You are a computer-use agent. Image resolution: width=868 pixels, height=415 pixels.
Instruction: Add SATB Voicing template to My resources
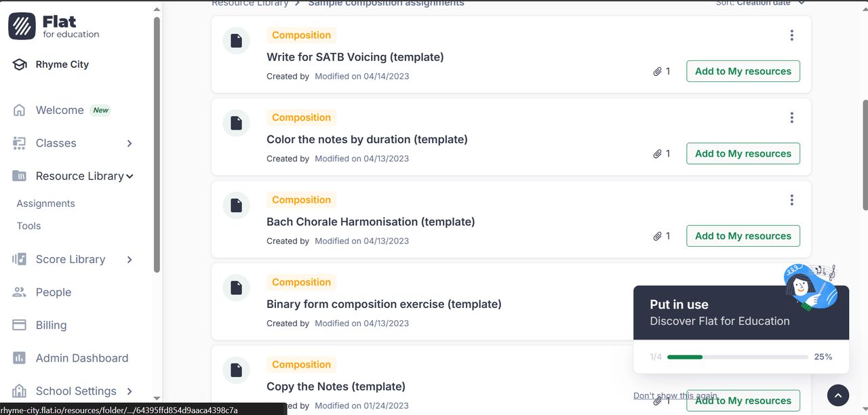pos(743,71)
